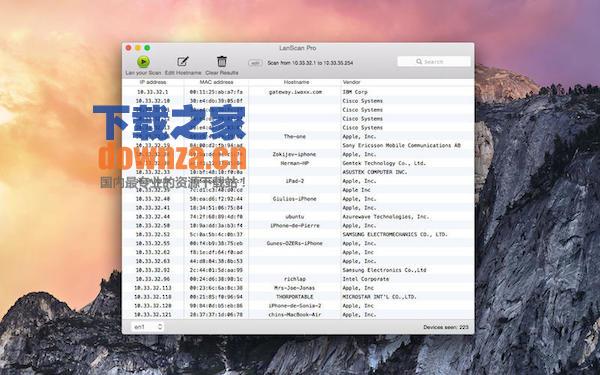The height and width of the screenshot is (375, 600).
Task: Click vendor Samsung Electronics Co.,Ltd
Action: 384,270
